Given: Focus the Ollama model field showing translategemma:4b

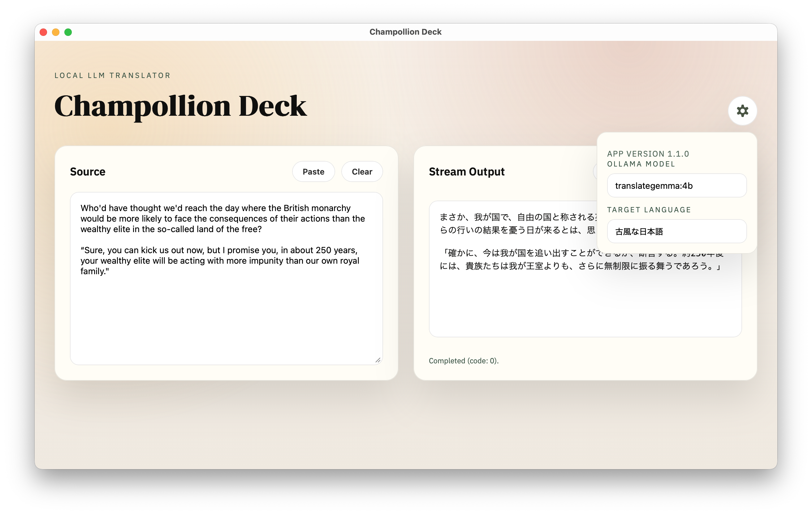Looking at the screenshot, I should click(x=676, y=185).
